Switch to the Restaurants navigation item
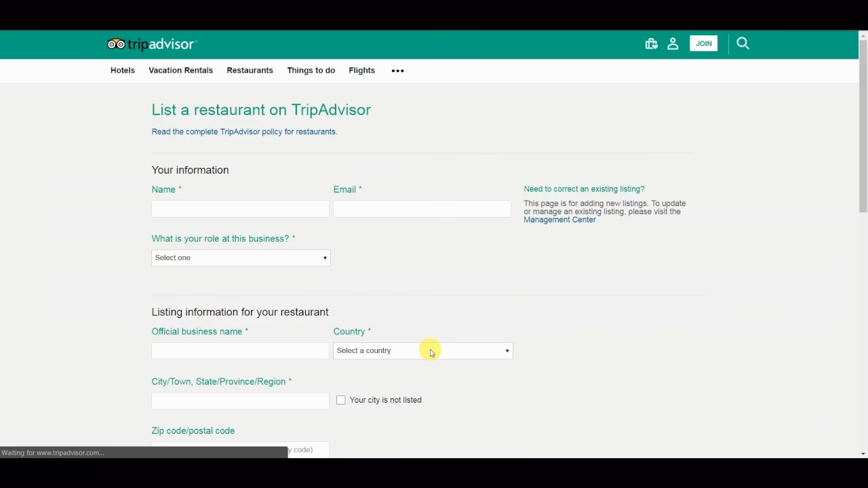The width and height of the screenshot is (868, 488). click(x=250, y=70)
